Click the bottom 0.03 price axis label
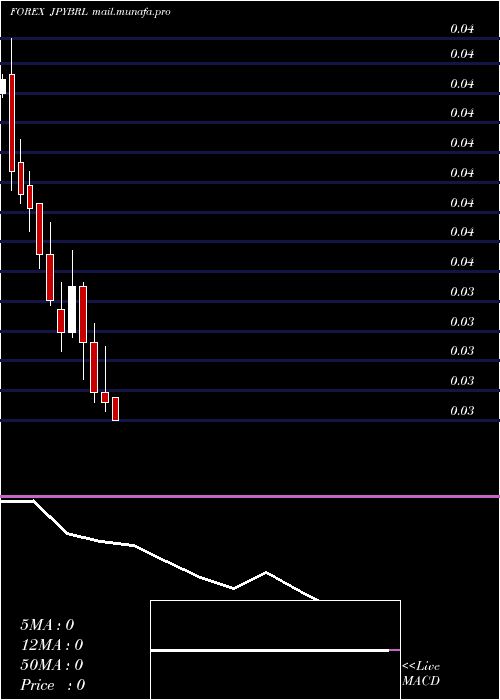Image resolution: width=500 pixels, height=700 pixels. tap(462, 411)
